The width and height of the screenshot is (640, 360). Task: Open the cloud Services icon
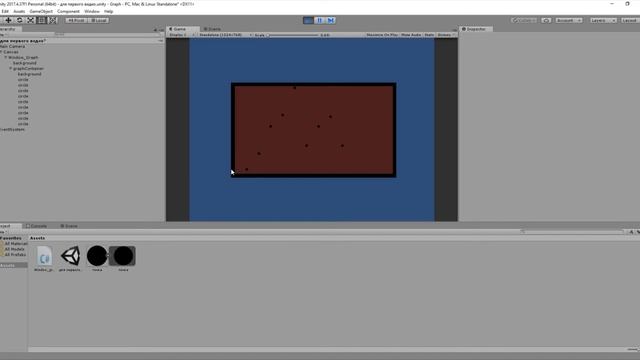[546, 20]
